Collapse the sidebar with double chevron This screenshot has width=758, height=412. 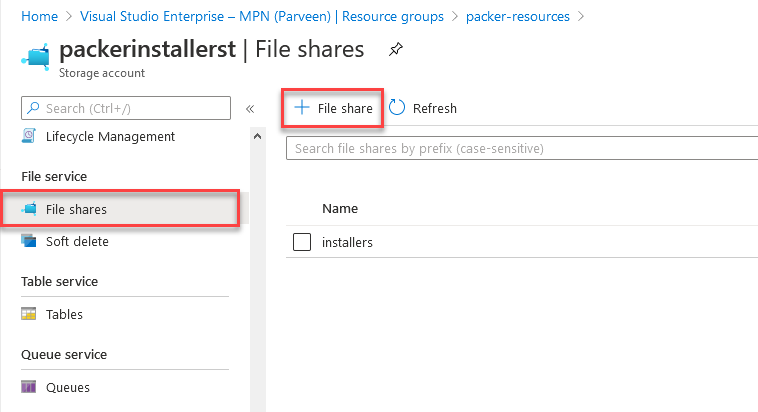tap(250, 108)
